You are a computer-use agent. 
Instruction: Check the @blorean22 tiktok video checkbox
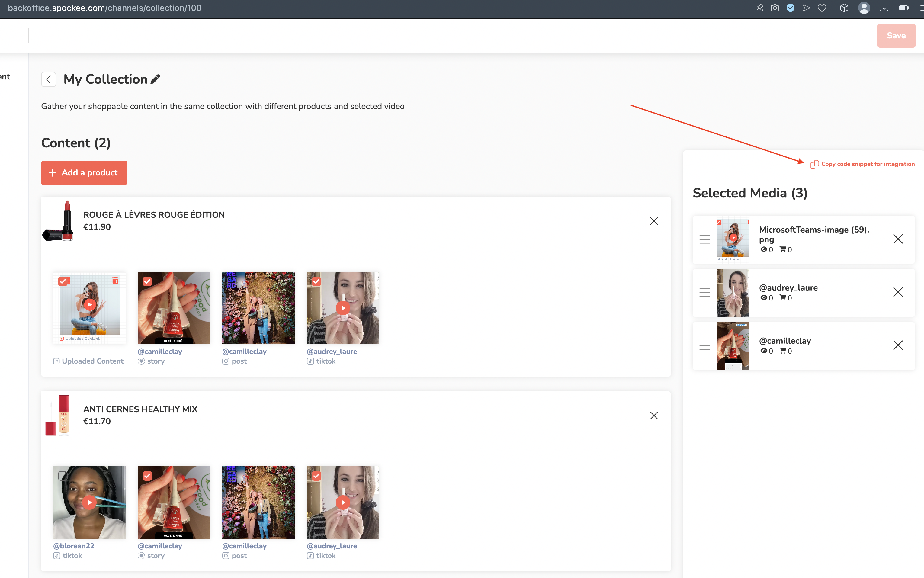pos(63,476)
